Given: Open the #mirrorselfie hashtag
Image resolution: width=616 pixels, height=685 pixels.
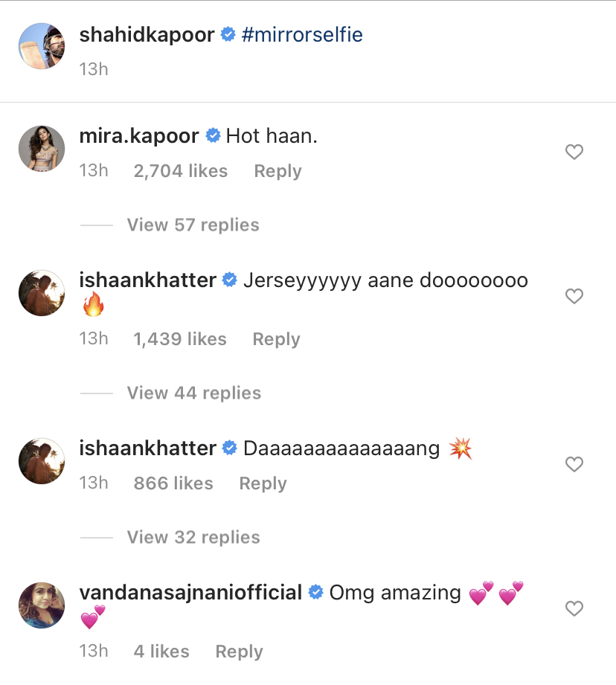Looking at the screenshot, I should pos(301,34).
